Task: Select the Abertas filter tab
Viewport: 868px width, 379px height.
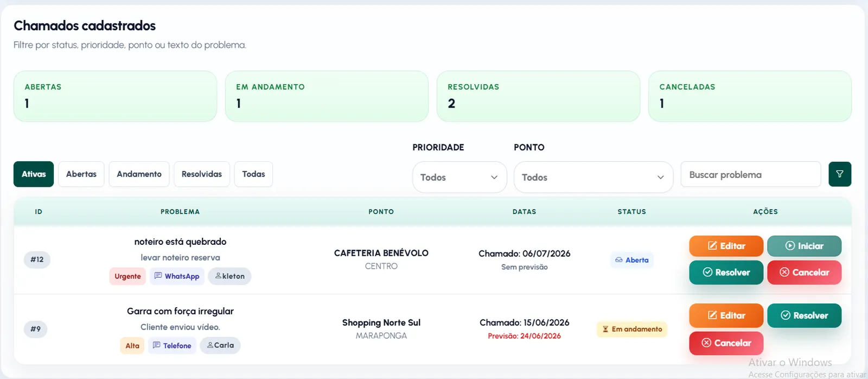Action: (81, 174)
